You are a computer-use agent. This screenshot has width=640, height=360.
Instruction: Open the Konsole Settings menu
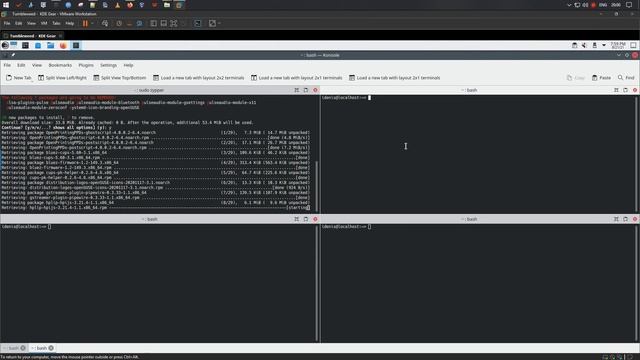[108, 65]
